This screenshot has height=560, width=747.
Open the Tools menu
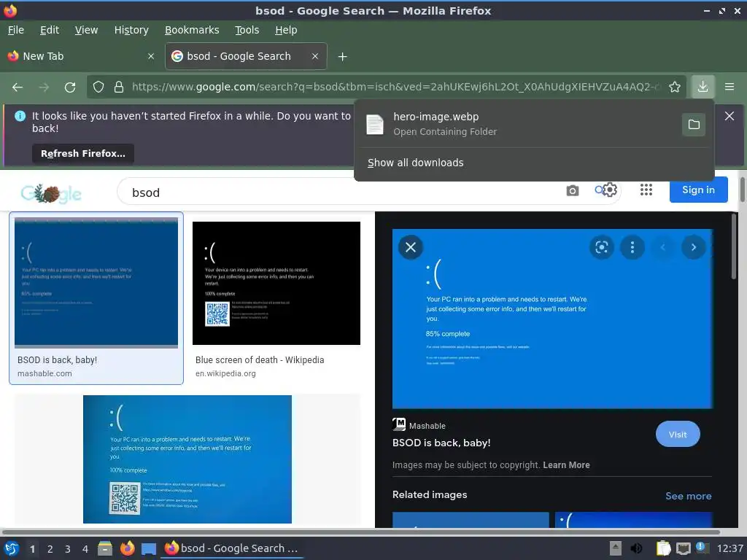(x=247, y=30)
